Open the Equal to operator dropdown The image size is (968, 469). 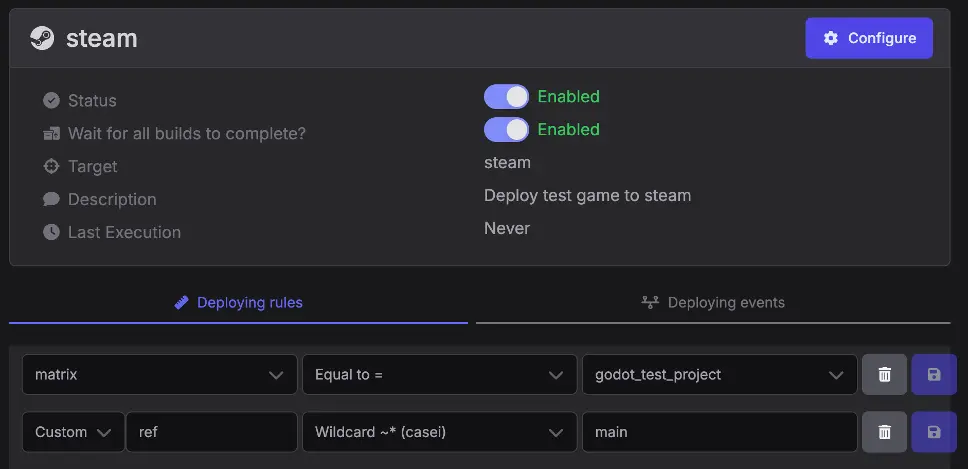click(x=440, y=375)
